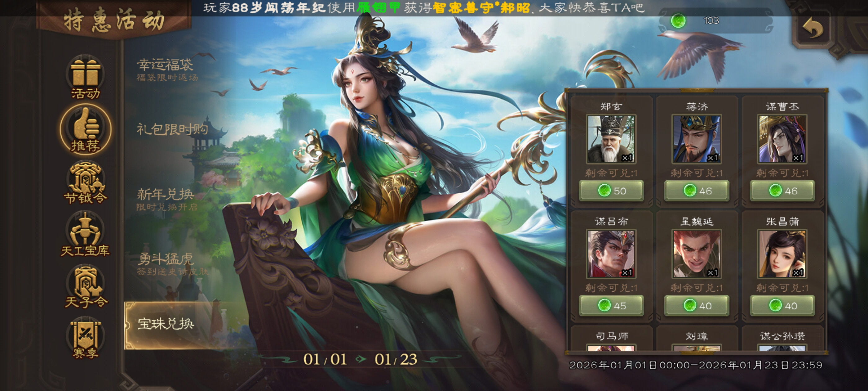Open the 礼包限时购 event tab

tap(172, 129)
